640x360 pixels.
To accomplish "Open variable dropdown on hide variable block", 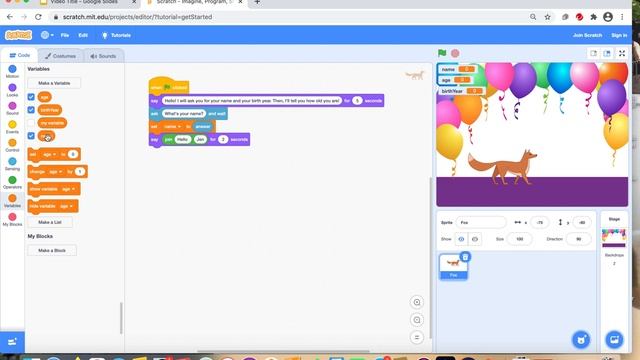I will 66,206.
